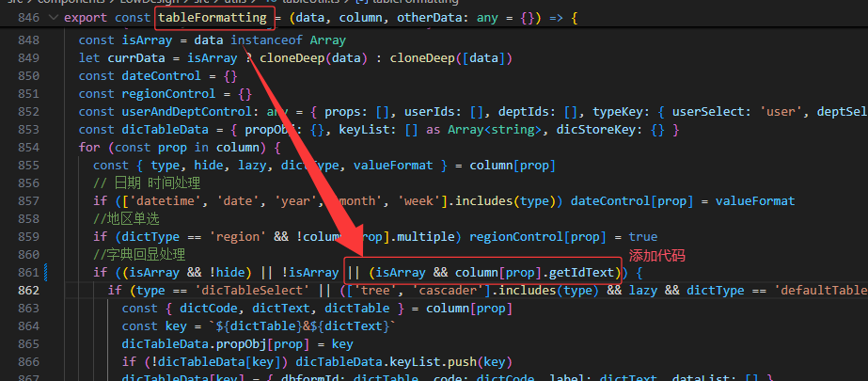Viewport: 868px width, 381px height.
Task: Click the red 添加代码 annotation label
Action: pyautogui.click(x=656, y=256)
